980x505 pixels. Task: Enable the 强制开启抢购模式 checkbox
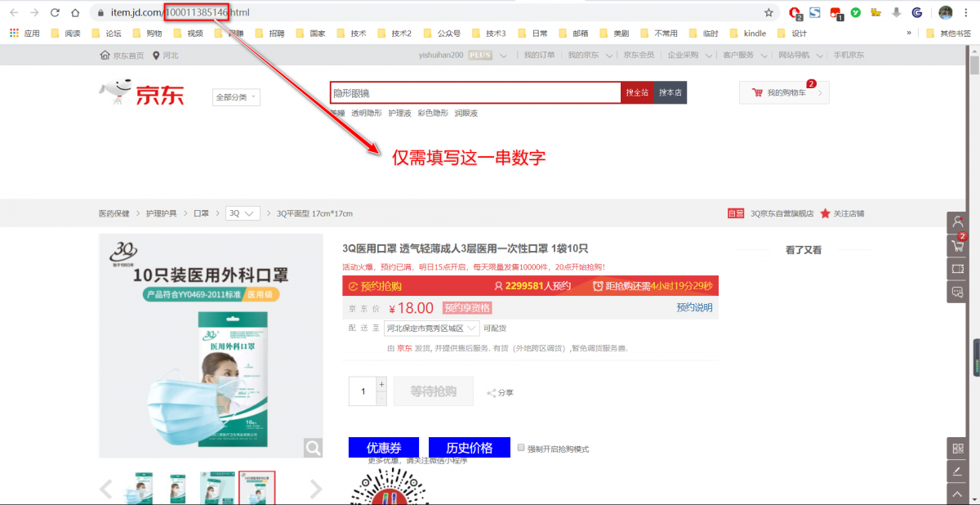point(521,448)
